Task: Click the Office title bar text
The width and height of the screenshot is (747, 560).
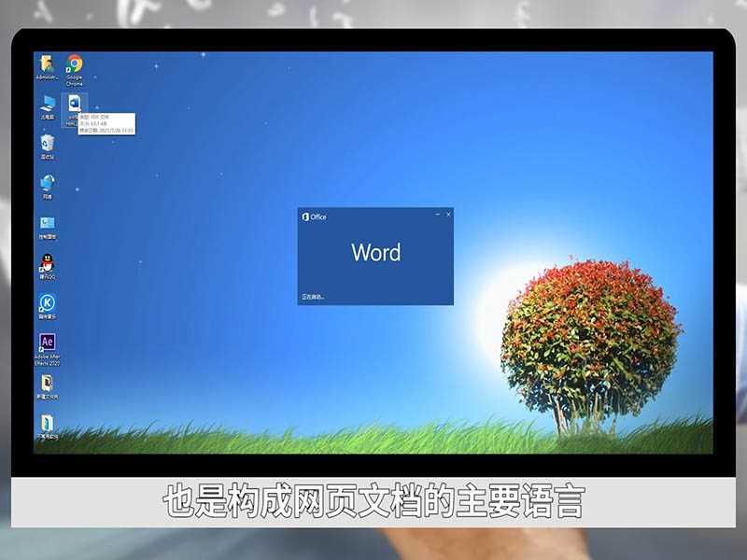Action: coord(320,215)
